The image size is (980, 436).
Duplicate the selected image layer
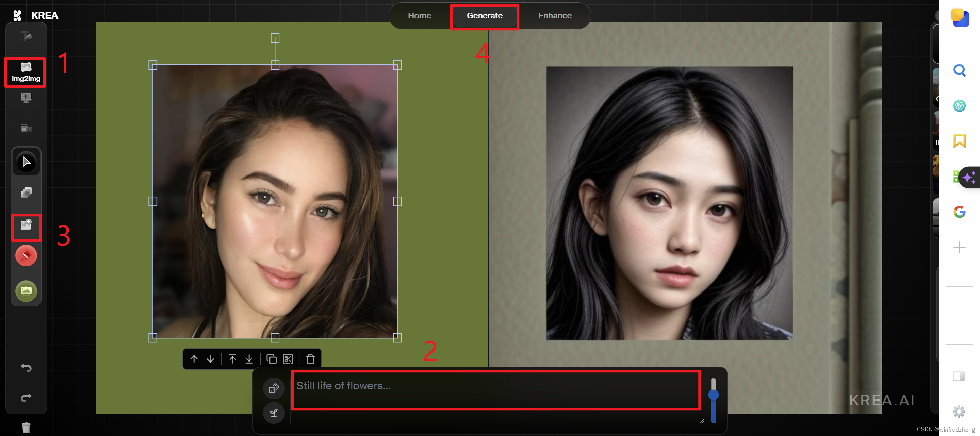point(271,359)
